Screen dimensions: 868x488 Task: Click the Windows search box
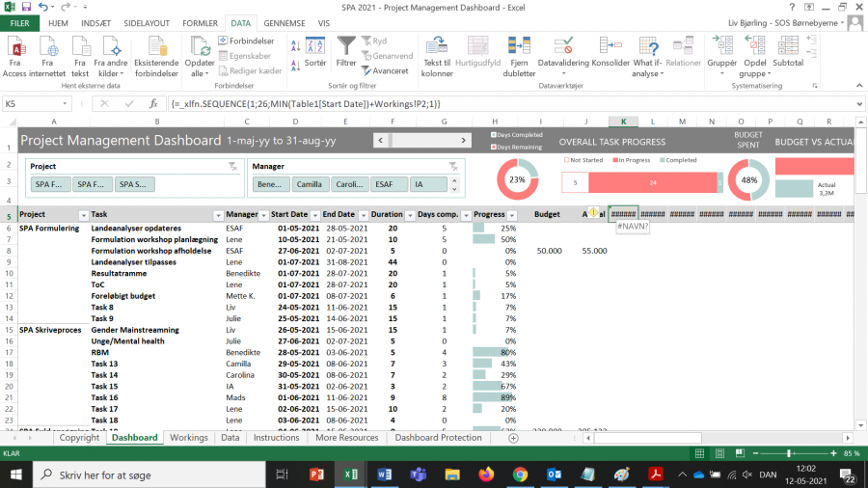click(149, 474)
